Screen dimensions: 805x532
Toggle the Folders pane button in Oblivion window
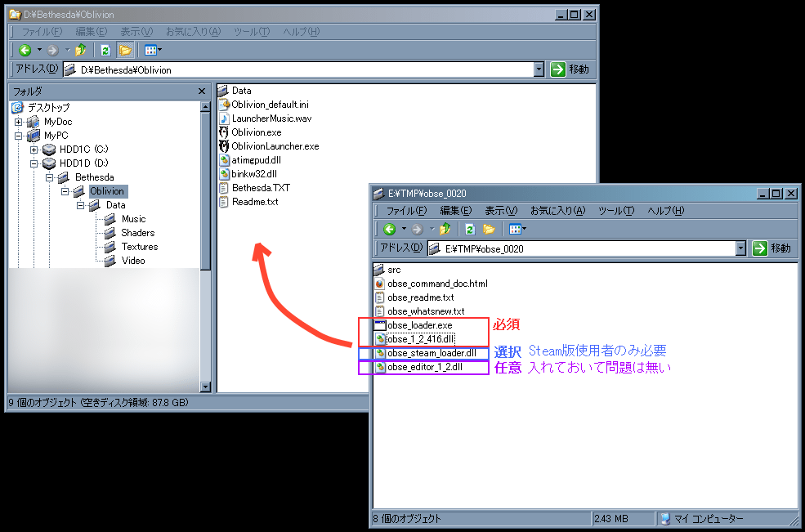pyautogui.click(x=125, y=50)
